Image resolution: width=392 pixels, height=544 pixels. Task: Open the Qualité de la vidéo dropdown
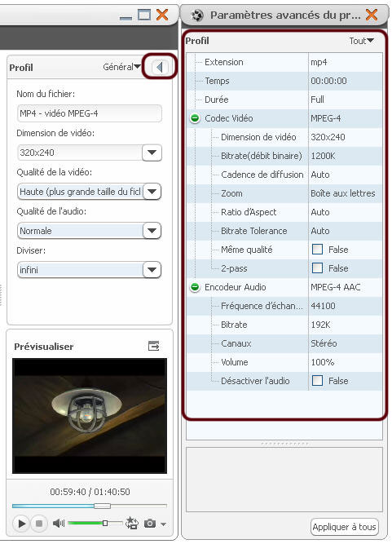pos(152,191)
